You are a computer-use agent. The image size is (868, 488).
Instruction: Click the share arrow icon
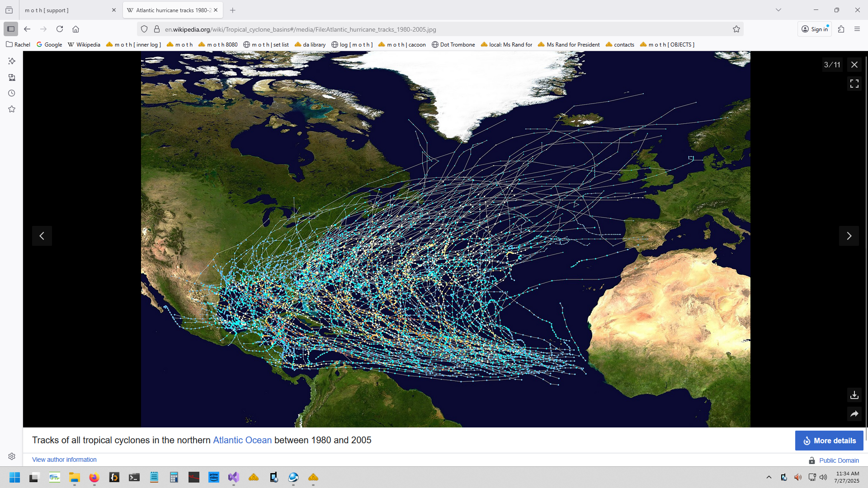click(854, 414)
